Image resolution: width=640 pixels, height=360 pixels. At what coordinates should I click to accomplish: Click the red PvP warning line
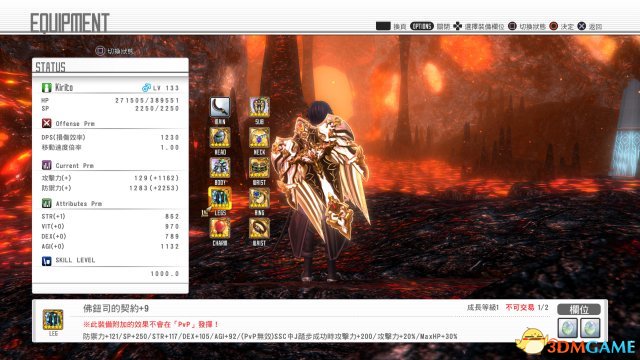(151, 324)
